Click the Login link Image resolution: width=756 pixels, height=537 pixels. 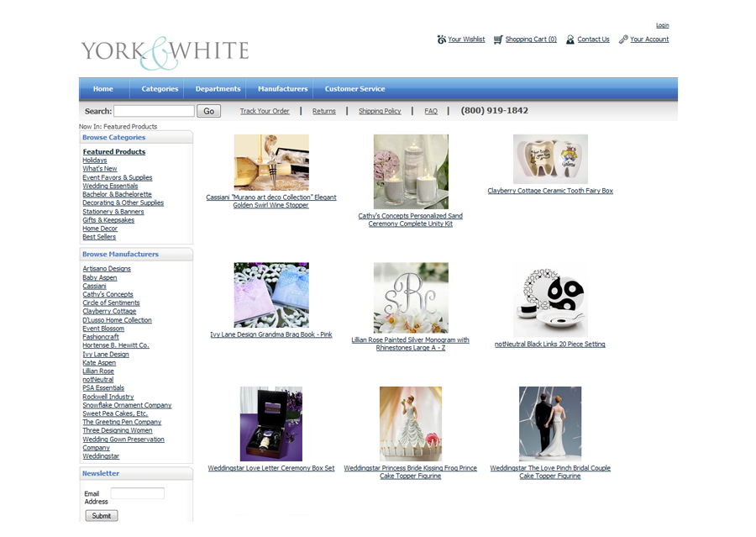[663, 25]
